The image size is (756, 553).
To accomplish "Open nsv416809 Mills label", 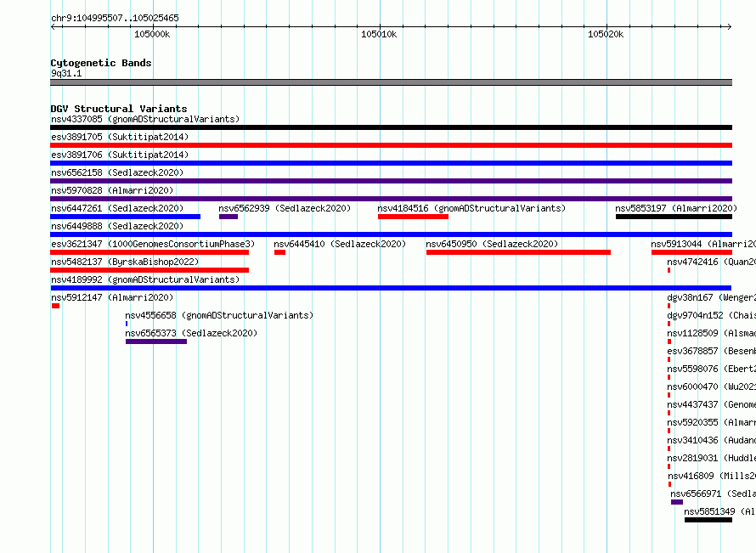I will click(712, 476).
